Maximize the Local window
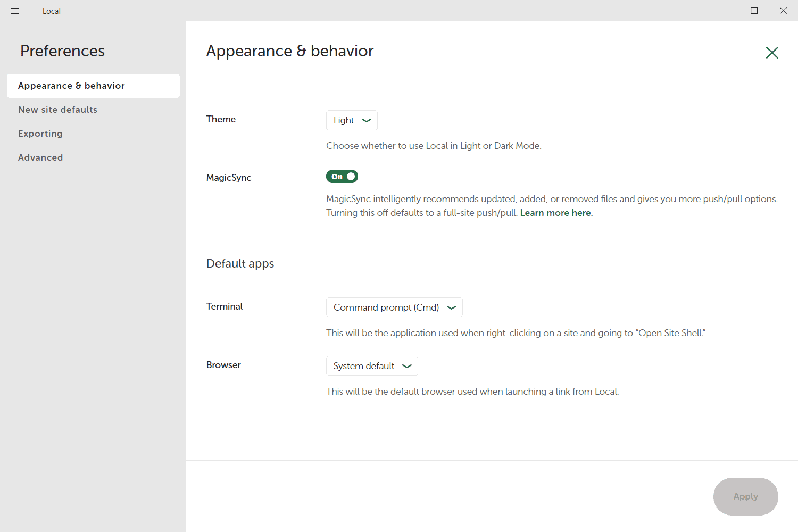 click(x=754, y=11)
